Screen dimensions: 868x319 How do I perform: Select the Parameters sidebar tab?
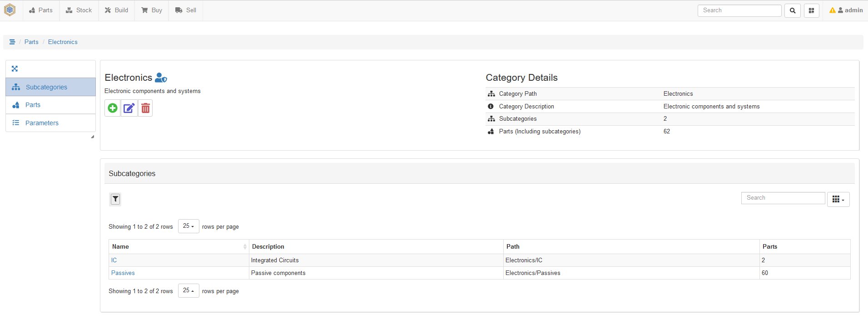(x=42, y=123)
